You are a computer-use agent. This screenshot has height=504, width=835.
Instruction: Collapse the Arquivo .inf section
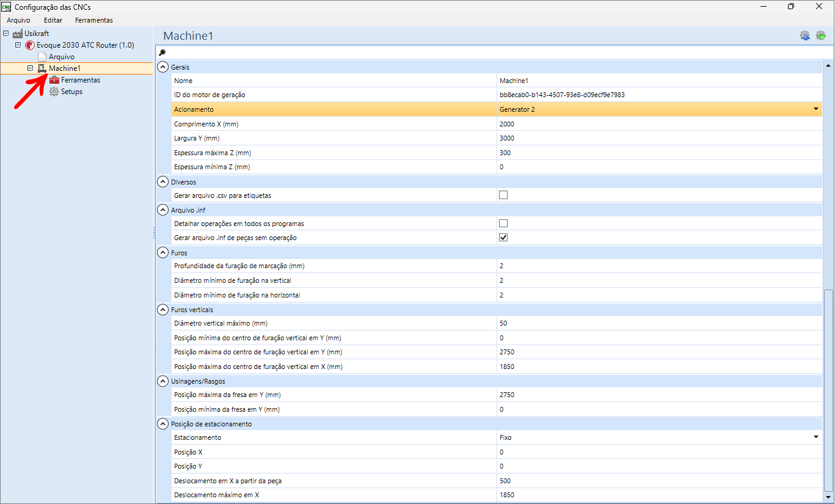[x=162, y=210]
